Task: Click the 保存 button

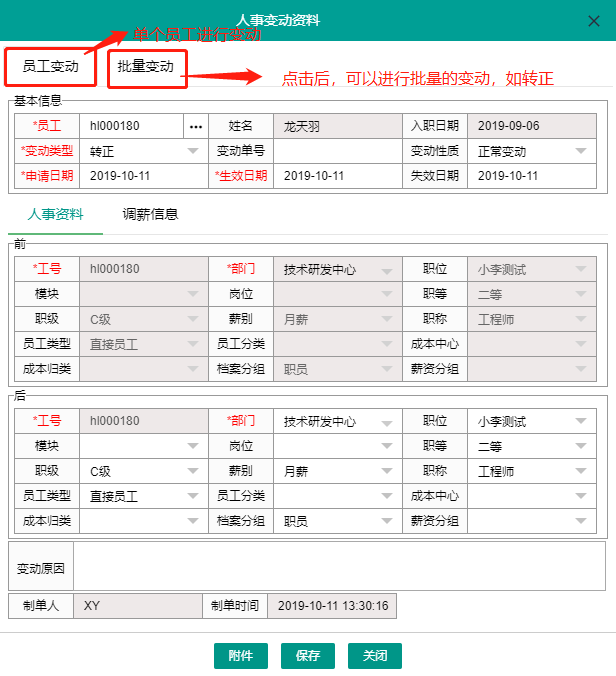Action: 308,656
